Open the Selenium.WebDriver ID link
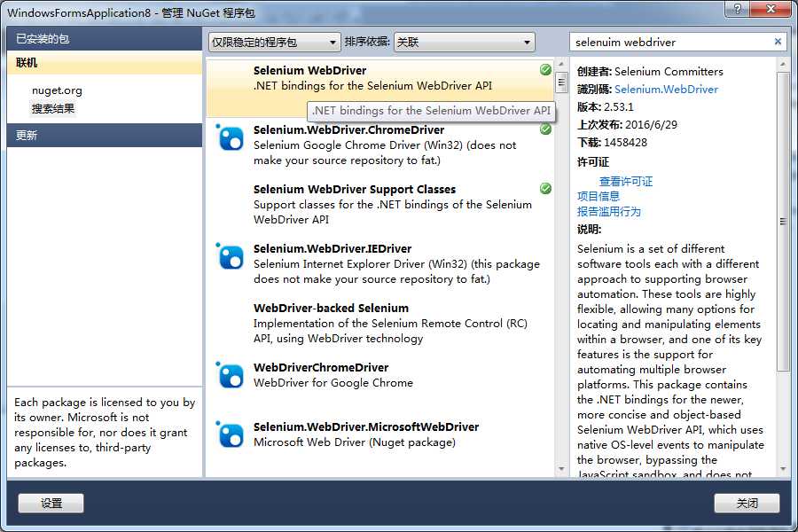Viewport: 798px width, 532px height. point(666,89)
